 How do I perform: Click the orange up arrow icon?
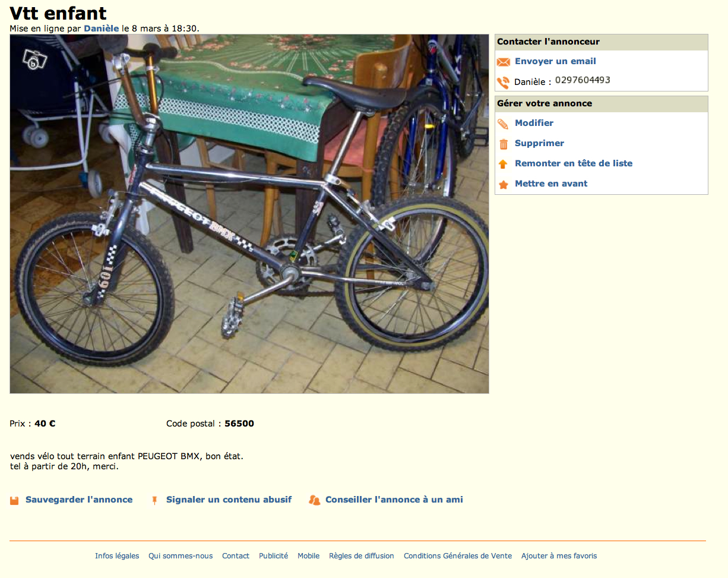coord(504,164)
